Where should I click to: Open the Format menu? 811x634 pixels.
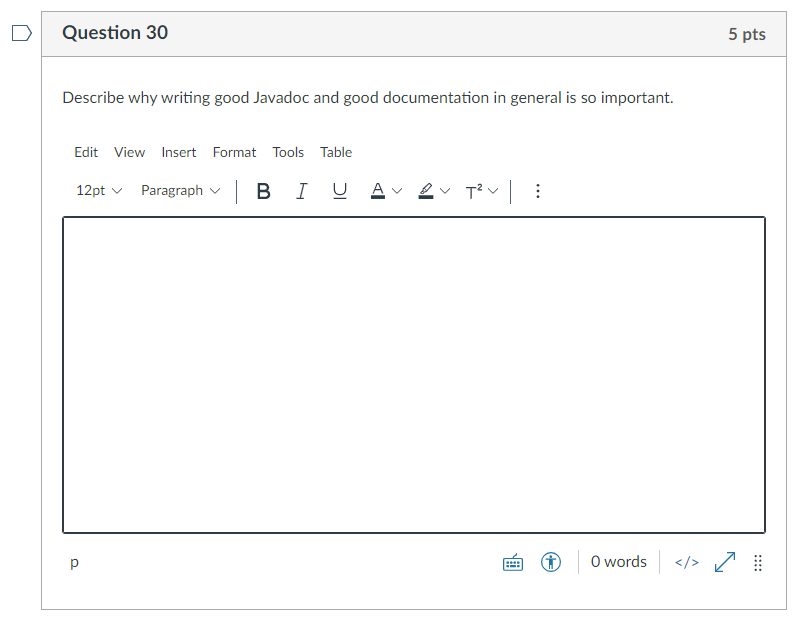point(234,152)
